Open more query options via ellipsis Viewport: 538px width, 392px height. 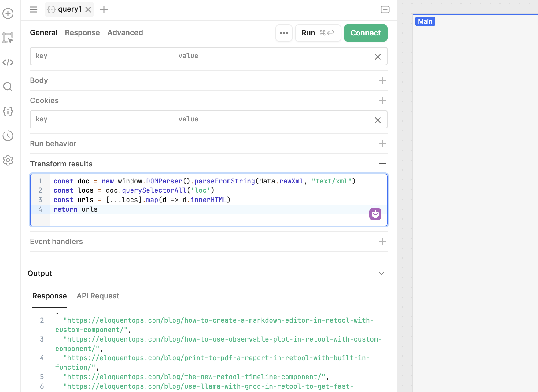click(x=284, y=33)
